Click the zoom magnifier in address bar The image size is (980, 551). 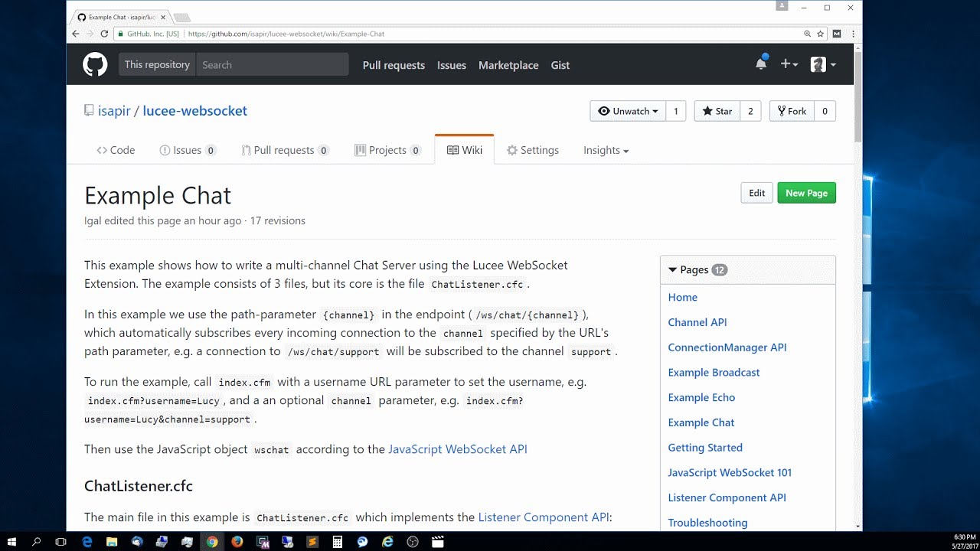point(807,34)
